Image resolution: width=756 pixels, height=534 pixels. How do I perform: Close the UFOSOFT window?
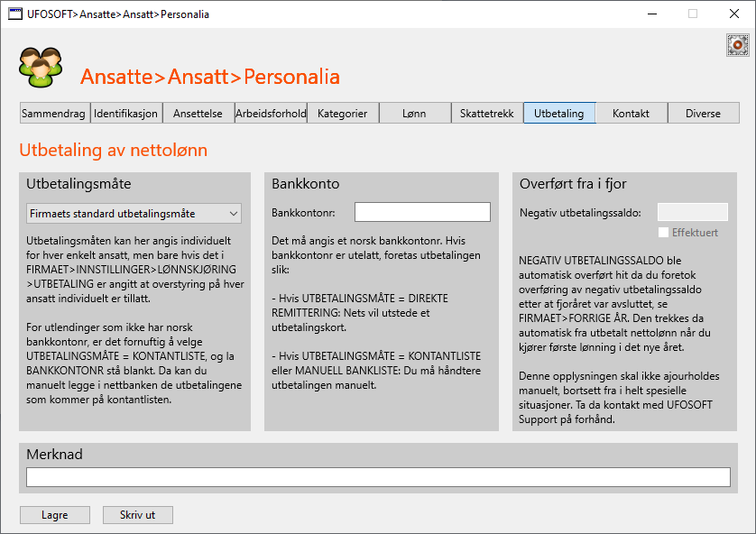point(734,14)
